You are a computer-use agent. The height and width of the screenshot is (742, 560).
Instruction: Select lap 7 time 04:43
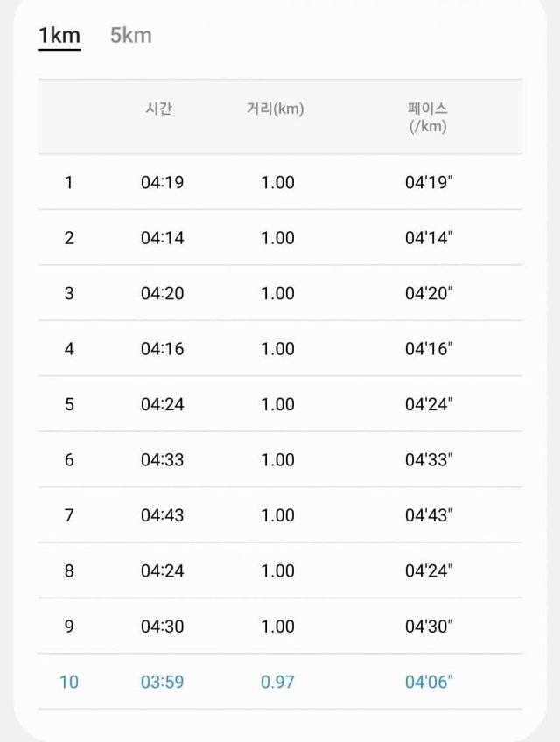[x=162, y=515]
